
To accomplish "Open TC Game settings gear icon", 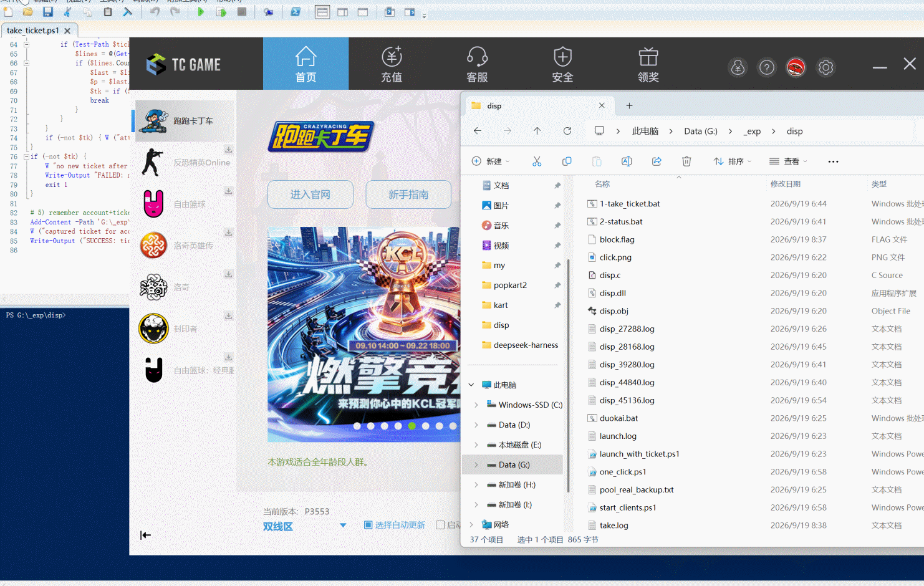I will click(825, 67).
